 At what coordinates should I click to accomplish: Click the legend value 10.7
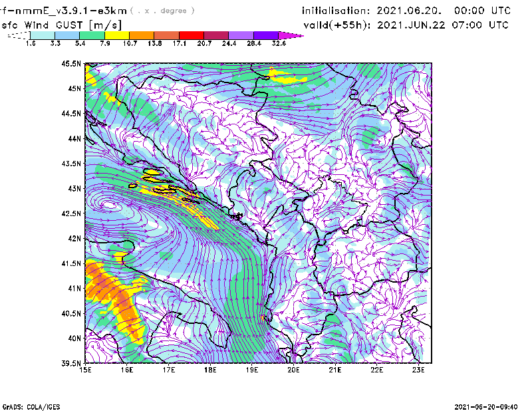coord(130,43)
